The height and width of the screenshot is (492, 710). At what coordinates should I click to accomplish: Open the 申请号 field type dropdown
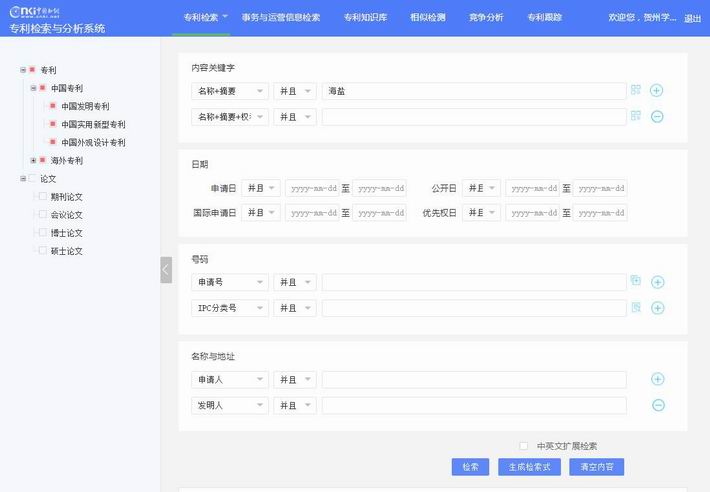click(229, 283)
